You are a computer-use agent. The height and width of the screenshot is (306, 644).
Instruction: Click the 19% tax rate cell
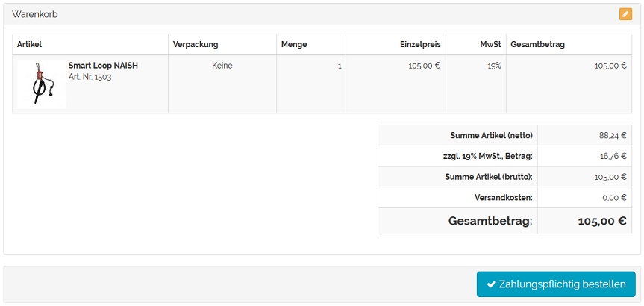pos(494,66)
